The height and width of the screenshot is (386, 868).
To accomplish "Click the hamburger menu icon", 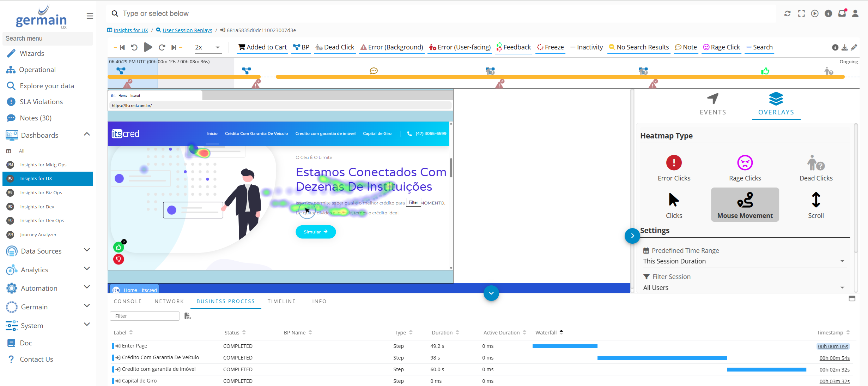I will 90,16.
